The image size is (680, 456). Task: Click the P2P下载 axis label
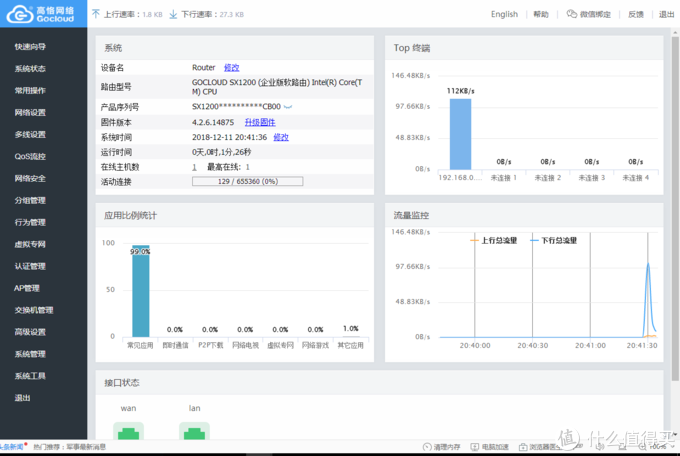pyautogui.click(x=211, y=345)
